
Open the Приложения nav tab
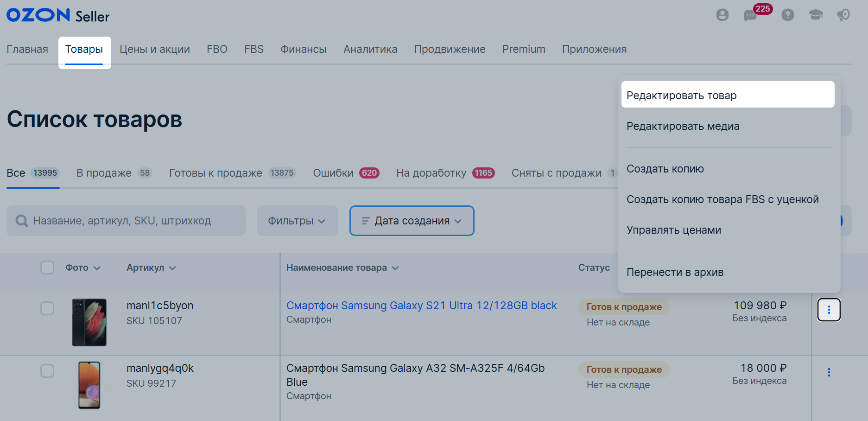click(x=594, y=49)
